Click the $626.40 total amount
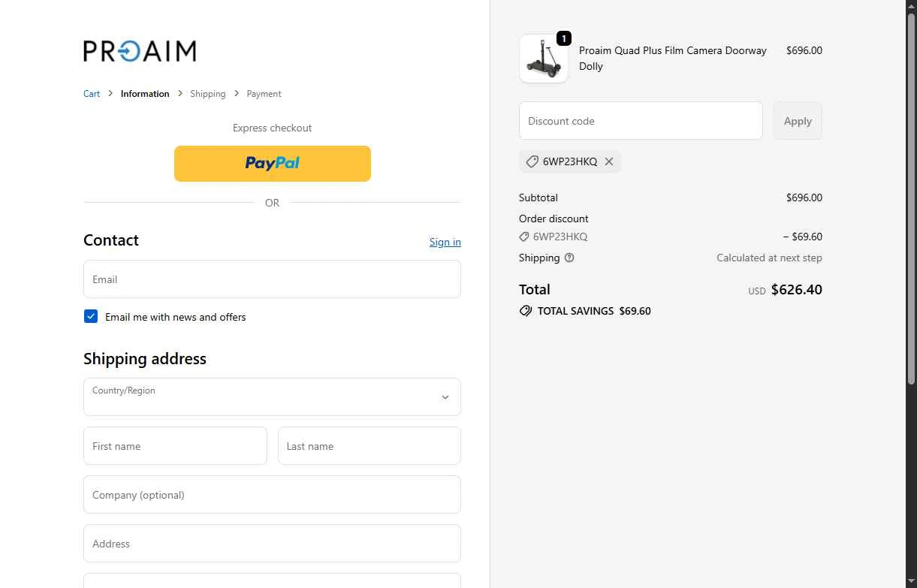Viewport: 917px width, 588px height. coord(797,290)
